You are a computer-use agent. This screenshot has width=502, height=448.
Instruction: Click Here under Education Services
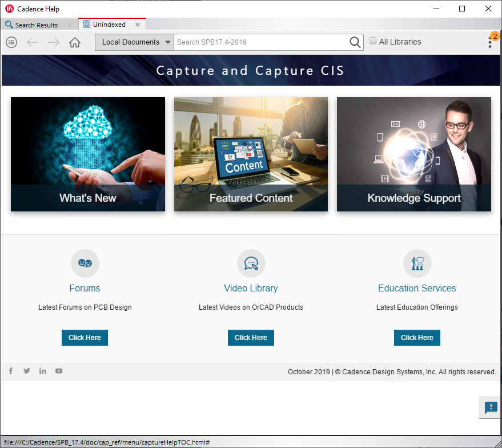(x=417, y=338)
